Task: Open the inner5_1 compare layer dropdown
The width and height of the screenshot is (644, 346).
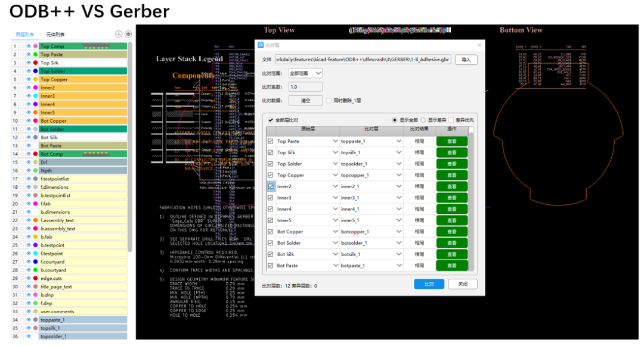Action: pos(399,220)
